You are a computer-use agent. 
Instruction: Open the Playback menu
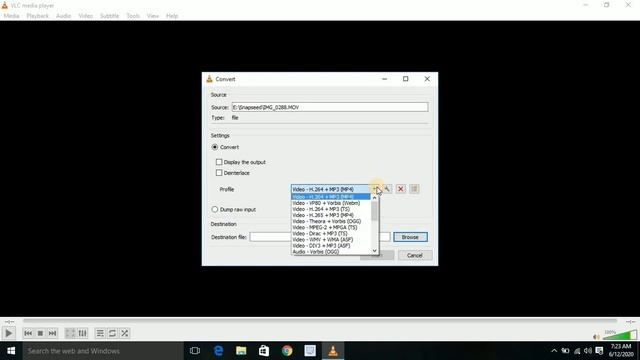click(38, 16)
